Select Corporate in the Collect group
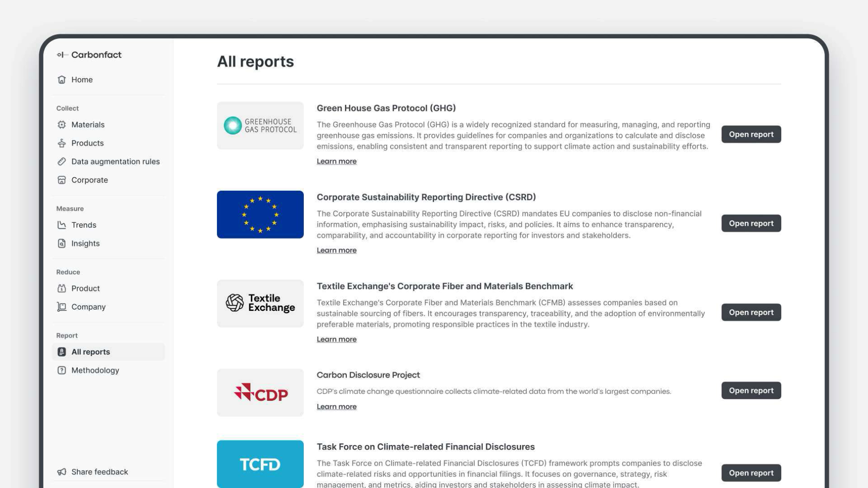The width and height of the screenshot is (868, 488). coord(108,180)
